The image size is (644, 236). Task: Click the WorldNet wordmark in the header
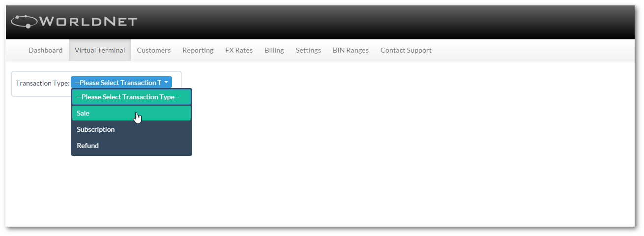point(88,22)
